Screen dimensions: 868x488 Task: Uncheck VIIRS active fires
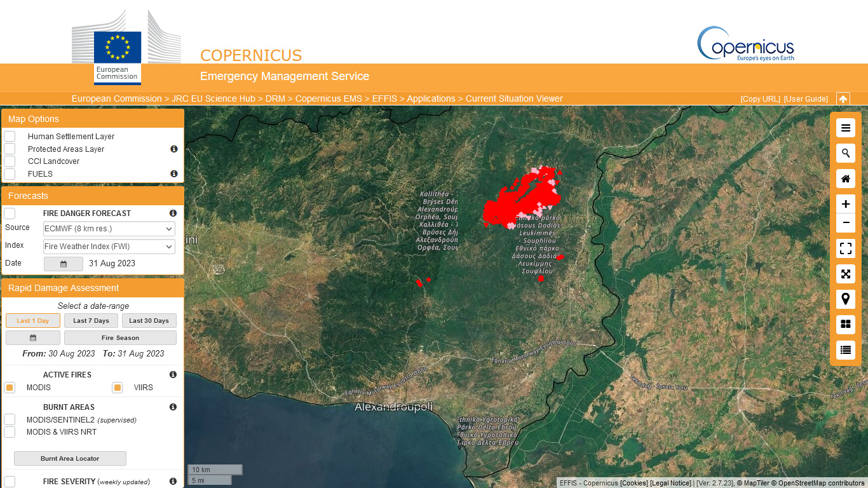coord(117,388)
